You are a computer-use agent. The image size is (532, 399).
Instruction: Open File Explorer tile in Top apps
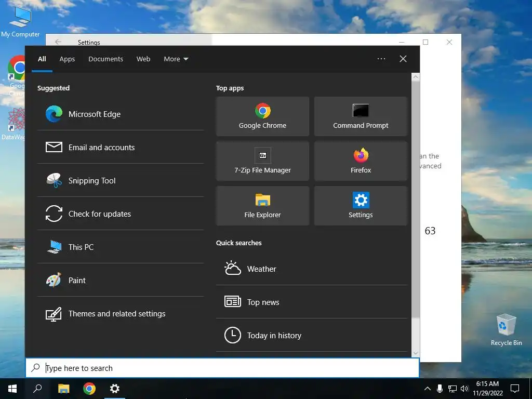262,206
